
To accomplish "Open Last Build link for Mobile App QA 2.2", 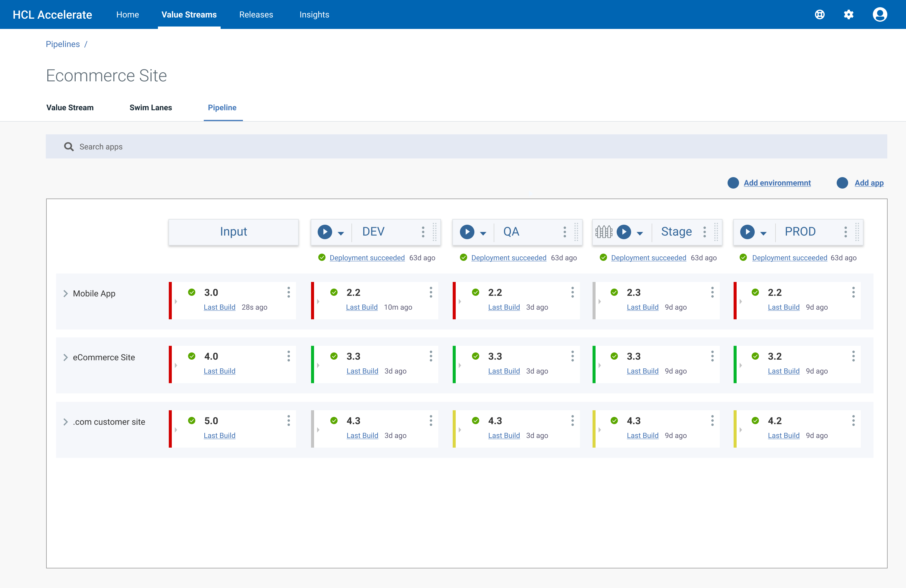I will tap(504, 307).
